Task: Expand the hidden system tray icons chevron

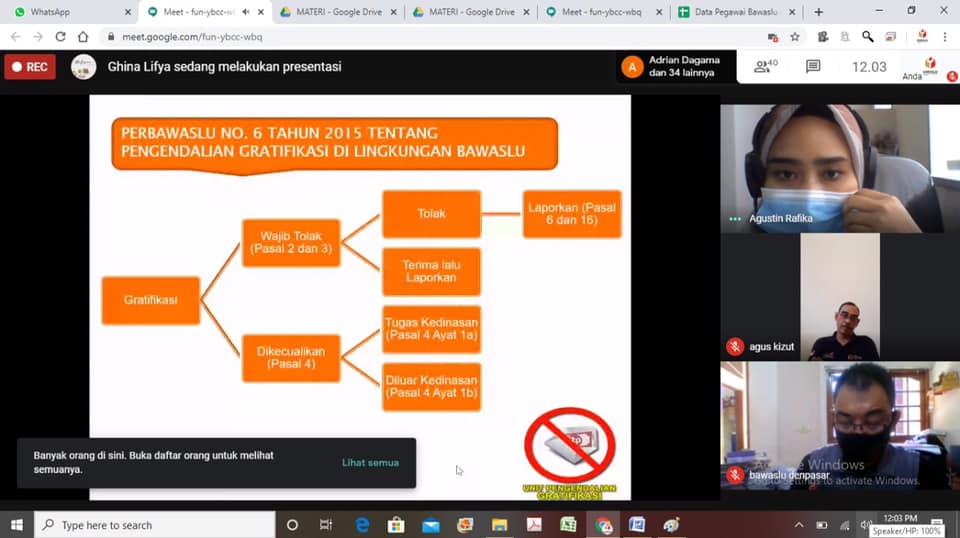Action: pos(799,525)
